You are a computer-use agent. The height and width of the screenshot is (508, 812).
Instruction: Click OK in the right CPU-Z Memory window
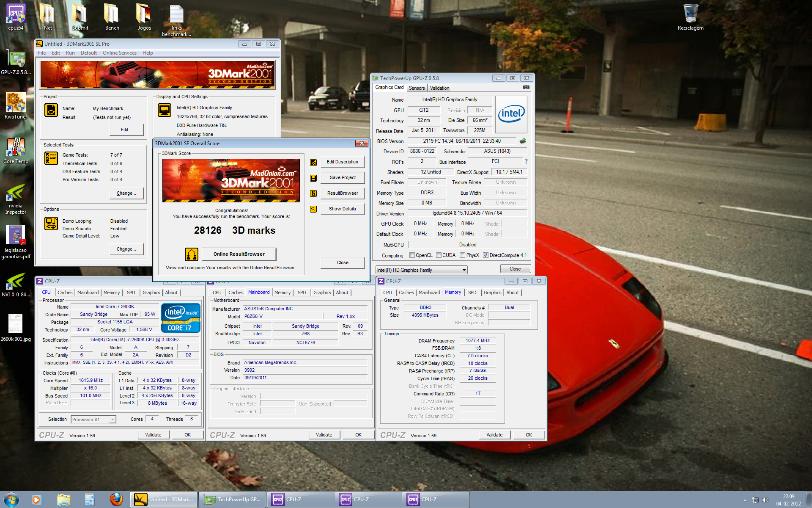pyautogui.click(x=529, y=435)
